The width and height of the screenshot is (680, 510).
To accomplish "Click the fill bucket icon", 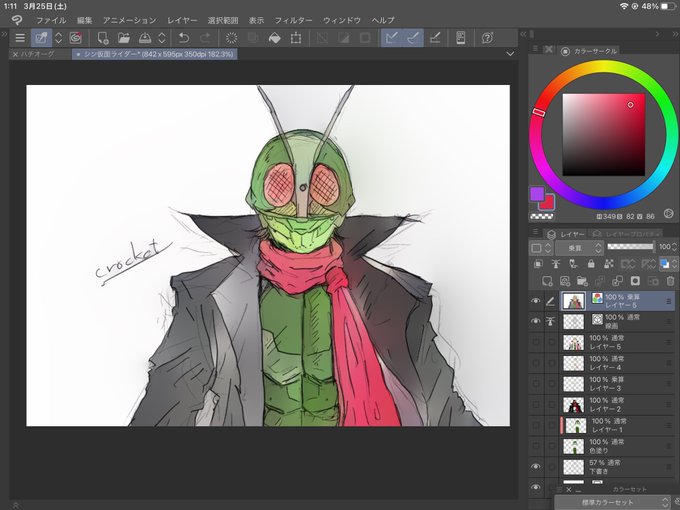I will pos(274,38).
